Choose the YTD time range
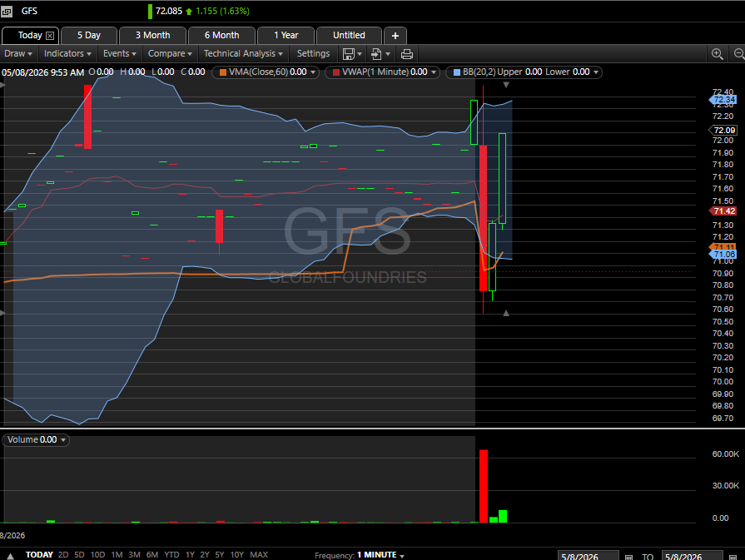This screenshot has height=560, width=745. [x=171, y=554]
